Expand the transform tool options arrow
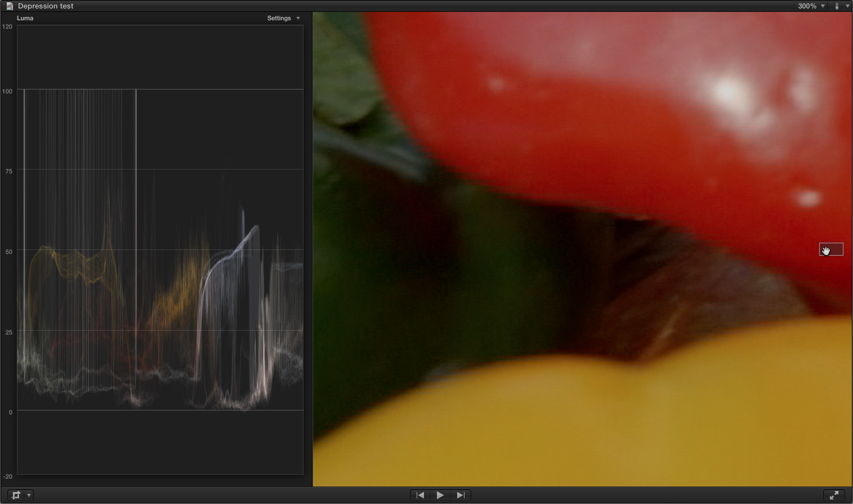853x504 pixels. [29, 495]
